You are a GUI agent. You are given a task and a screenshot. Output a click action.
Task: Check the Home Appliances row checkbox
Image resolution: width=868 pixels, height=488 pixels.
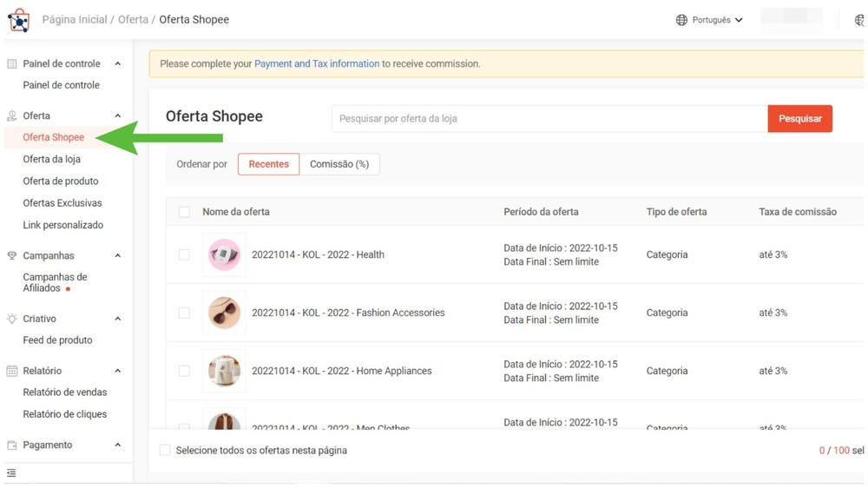(x=184, y=371)
